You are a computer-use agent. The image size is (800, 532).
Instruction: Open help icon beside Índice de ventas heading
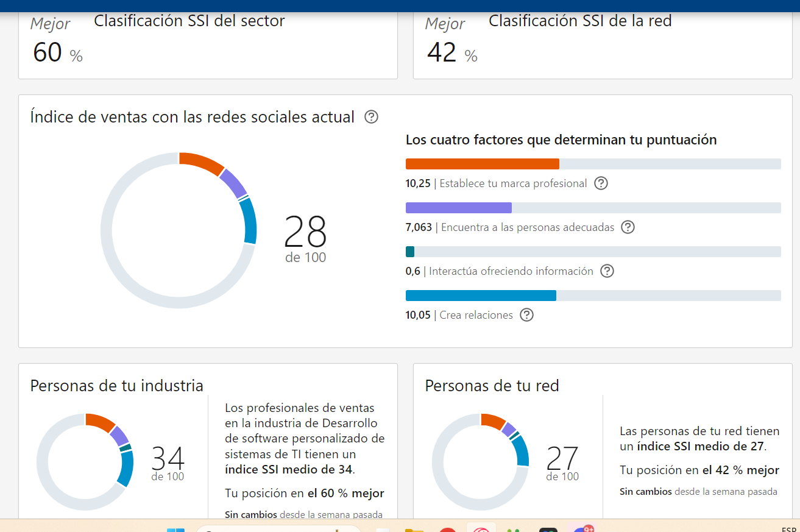(371, 116)
